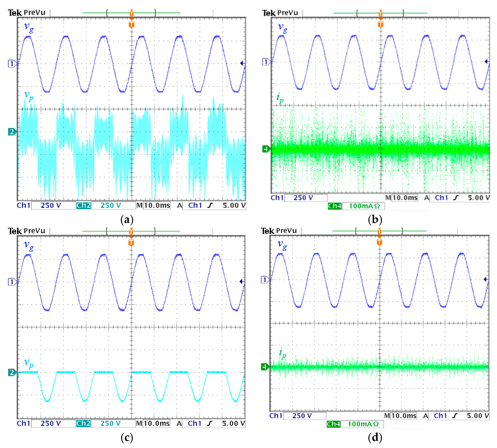Click the orange trigger T marker in panel (a)

(131, 24)
